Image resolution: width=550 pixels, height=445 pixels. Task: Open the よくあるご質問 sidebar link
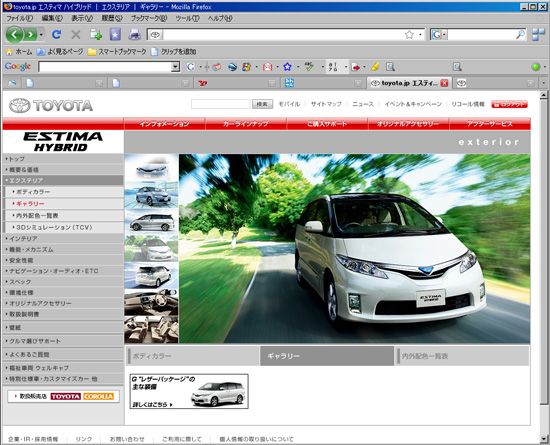click(x=63, y=355)
